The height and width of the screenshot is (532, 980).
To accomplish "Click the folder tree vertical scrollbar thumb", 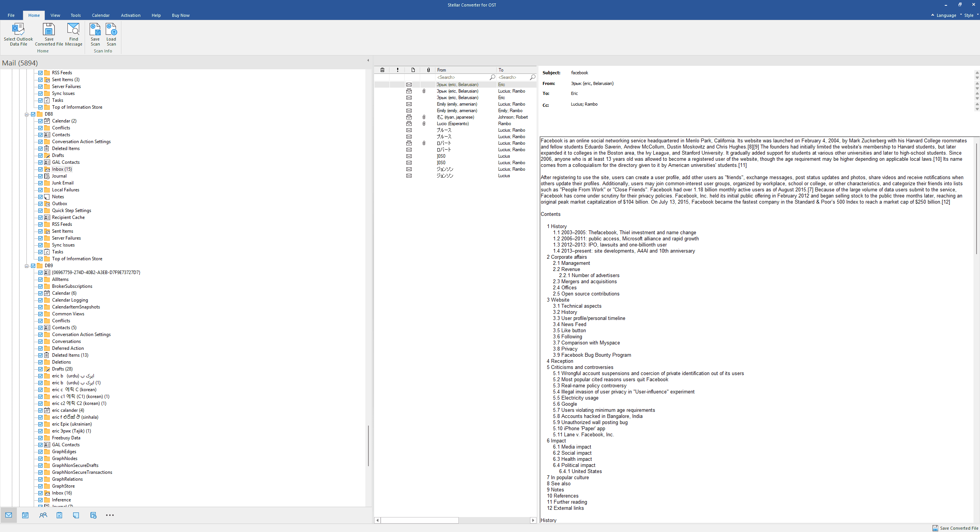I will point(368,446).
